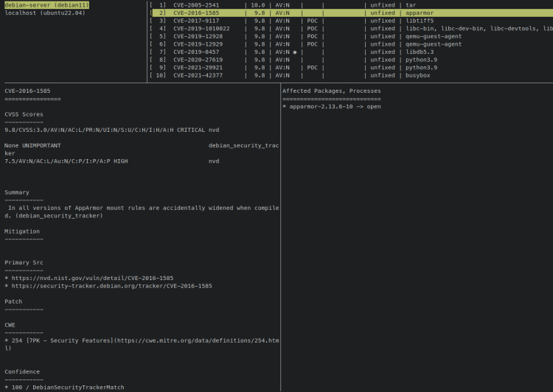The height and width of the screenshot is (392, 553).
Task: Select the CVE-2017-9117 row
Action: pos(351,21)
